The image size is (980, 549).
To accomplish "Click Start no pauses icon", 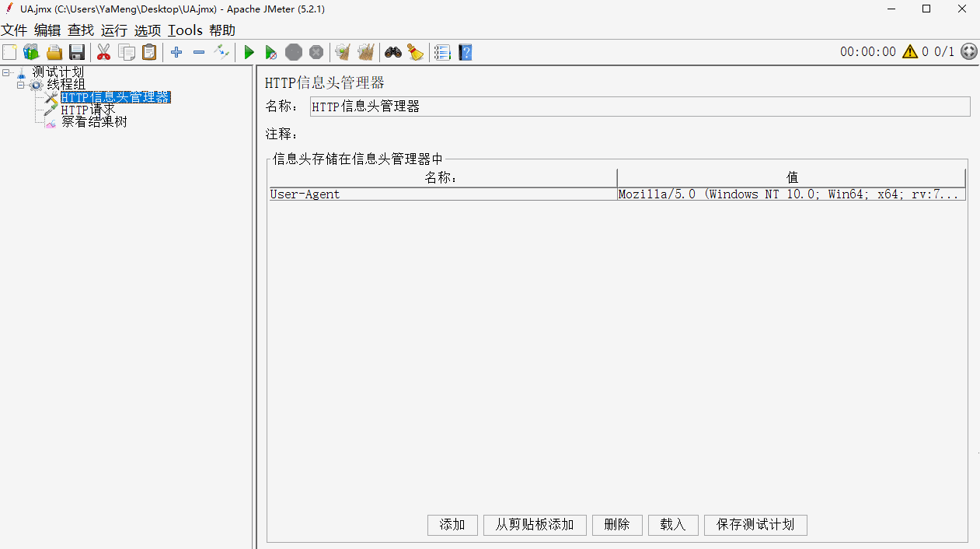I will click(x=270, y=52).
